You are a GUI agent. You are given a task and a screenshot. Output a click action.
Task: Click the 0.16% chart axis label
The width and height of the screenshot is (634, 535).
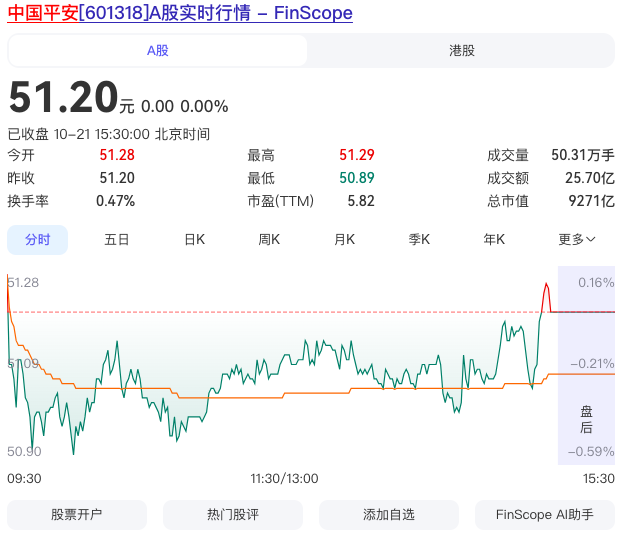596,283
